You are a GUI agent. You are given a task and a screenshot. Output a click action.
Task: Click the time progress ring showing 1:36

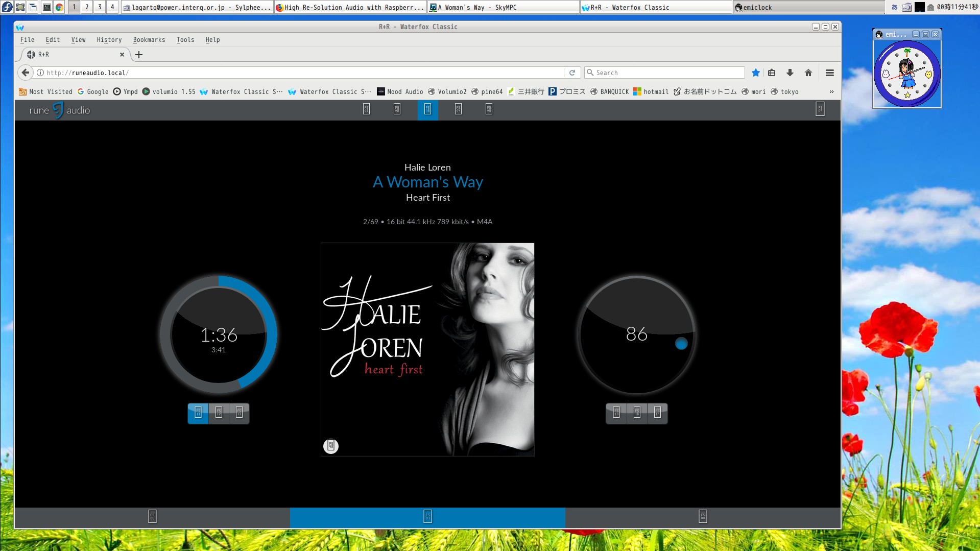(219, 334)
